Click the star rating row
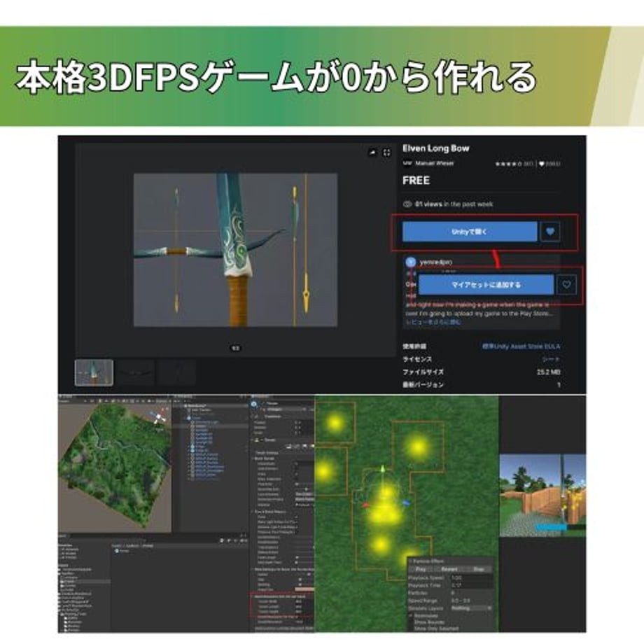 [508, 164]
